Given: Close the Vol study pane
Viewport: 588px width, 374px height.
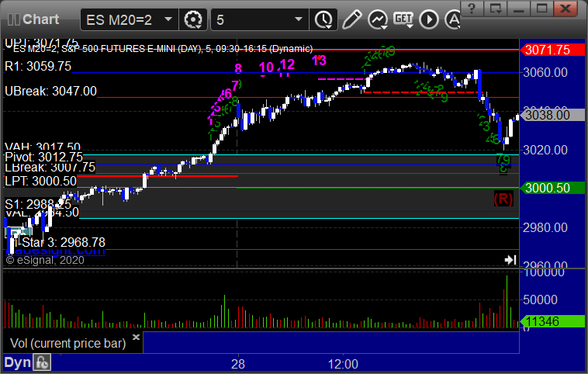Looking at the screenshot, I should click(136, 337).
